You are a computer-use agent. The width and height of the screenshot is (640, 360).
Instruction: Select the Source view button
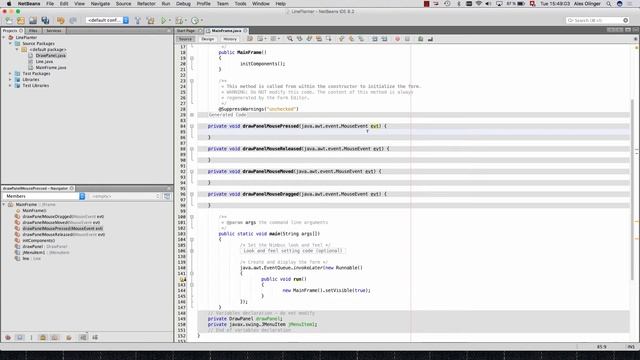pos(185,39)
